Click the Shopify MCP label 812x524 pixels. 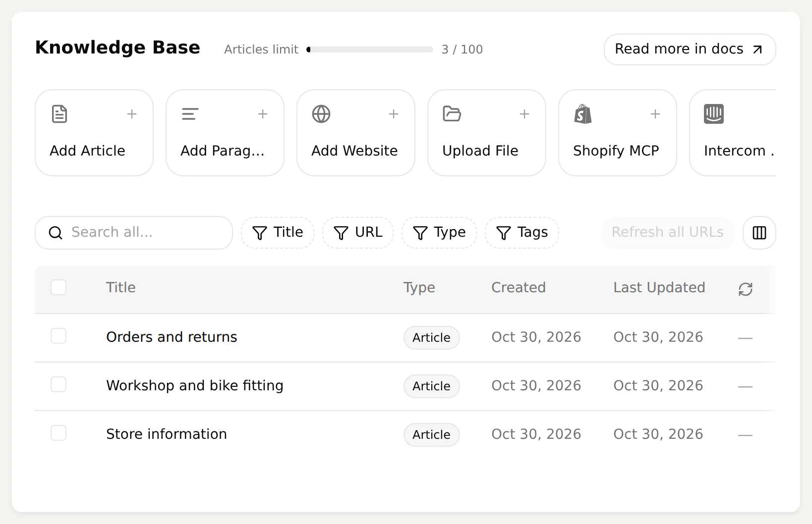coord(616,151)
